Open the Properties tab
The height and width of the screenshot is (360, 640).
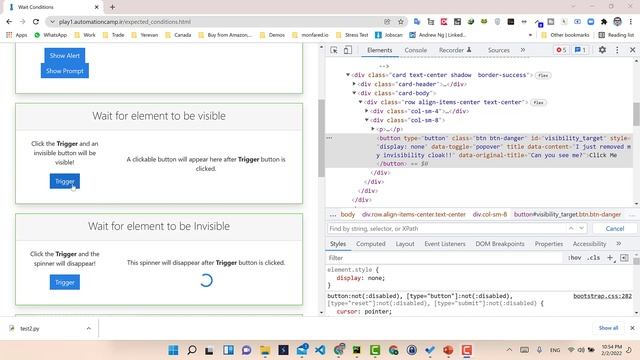[x=549, y=244]
